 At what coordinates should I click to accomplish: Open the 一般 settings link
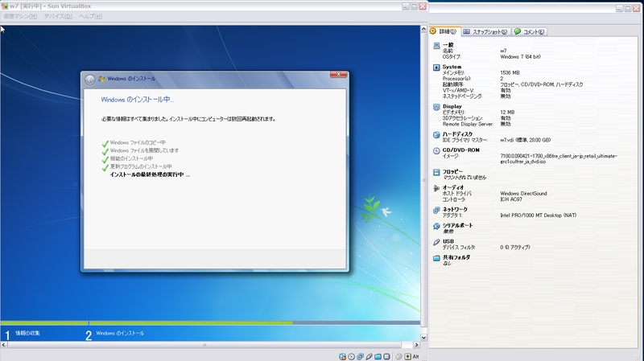point(448,45)
